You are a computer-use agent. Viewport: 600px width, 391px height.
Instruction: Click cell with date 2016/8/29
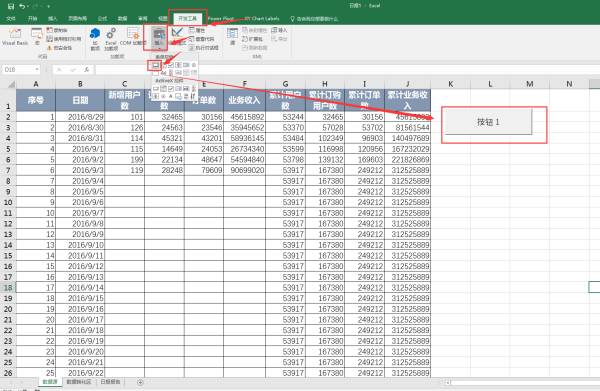click(80, 117)
